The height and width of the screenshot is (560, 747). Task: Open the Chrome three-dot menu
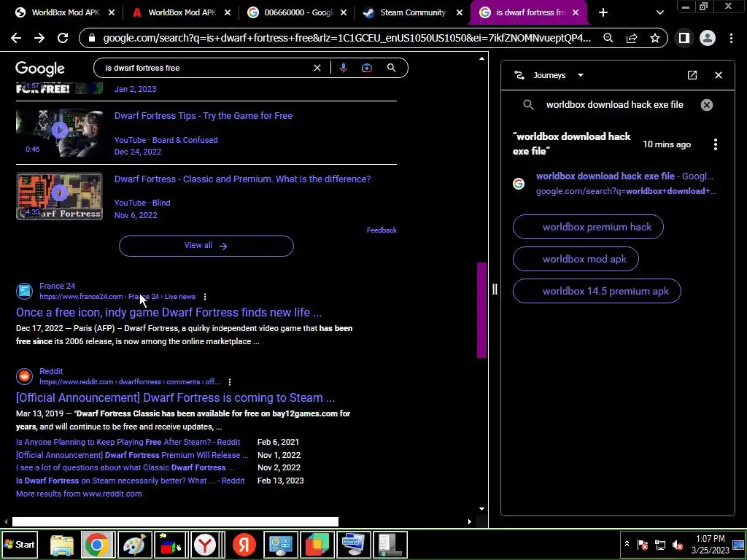point(731,38)
